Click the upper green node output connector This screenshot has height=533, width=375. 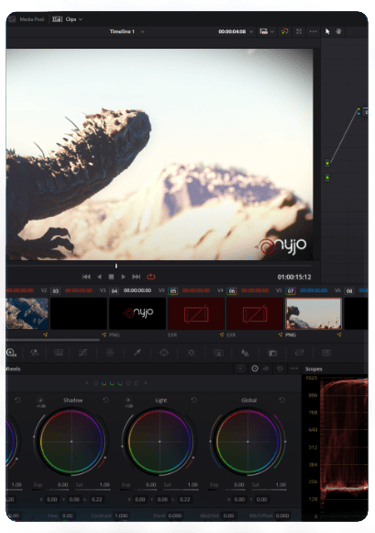[327, 164]
